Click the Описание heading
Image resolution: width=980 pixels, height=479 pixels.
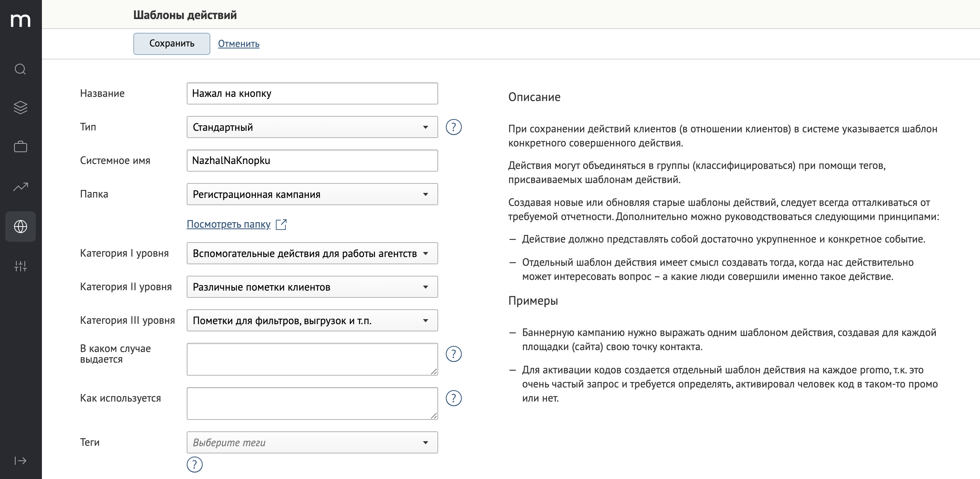(x=534, y=97)
